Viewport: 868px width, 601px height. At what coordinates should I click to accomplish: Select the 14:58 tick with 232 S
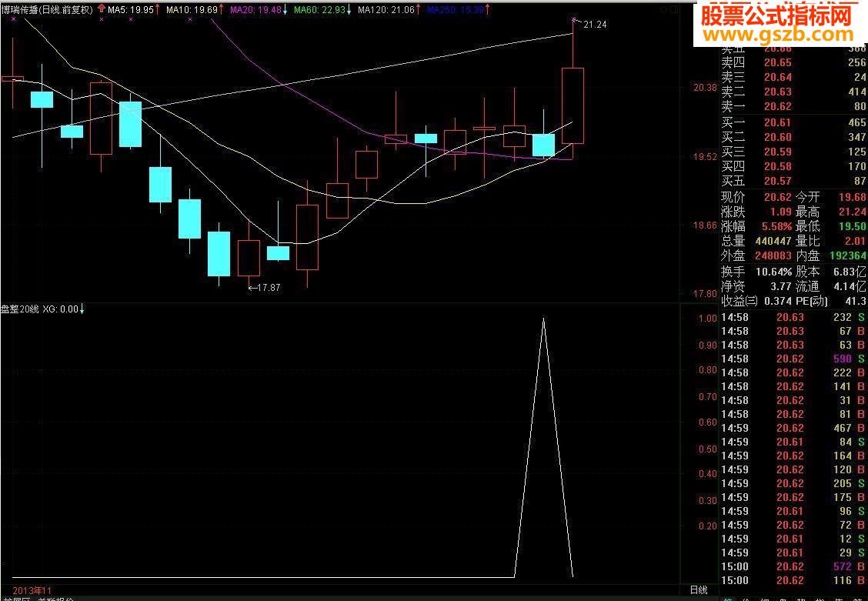click(x=793, y=317)
